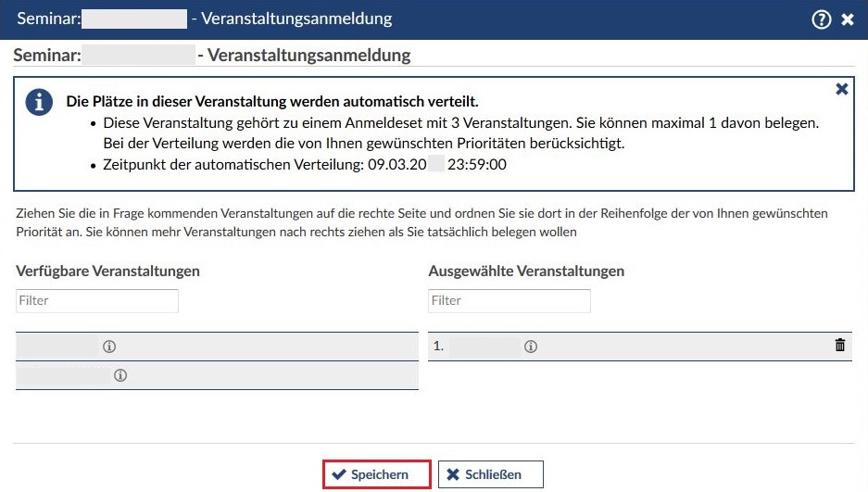Image resolution: width=868 pixels, height=492 pixels.
Task: Click the checkmark icon on Speichern
Action: tap(339, 474)
